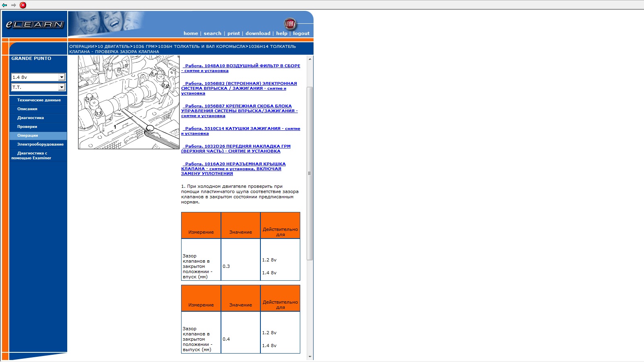This screenshot has height=362, width=644.
Task: Click the forward arrow icon
Action: tap(14, 5)
